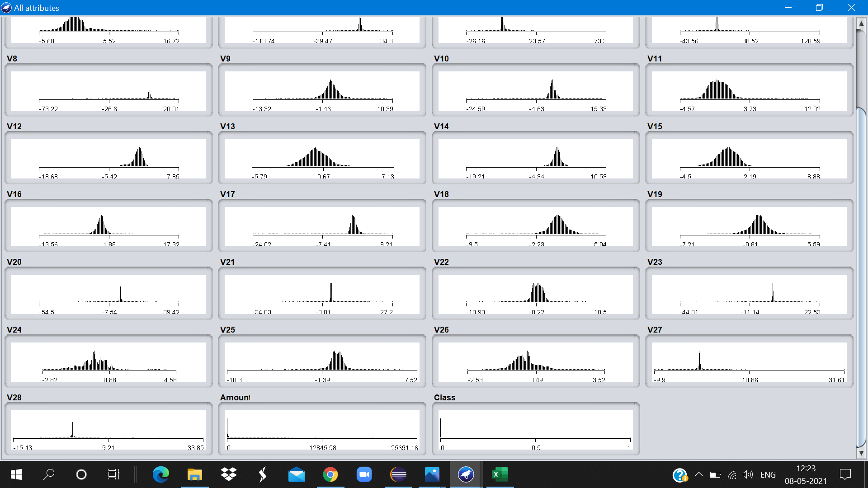Open the Zoom app icon
Image resolution: width=868 pixels, height=488 pixels.
(364, 474)
